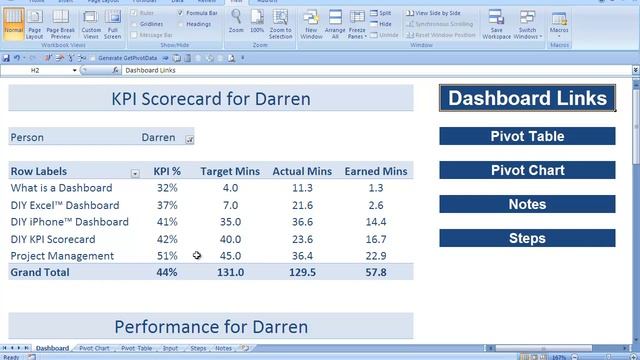The width and height of the screenshot is (640, 360).
Task: Click inside the formula bar text
Action: pyautogui.click(x=150, y=70)
